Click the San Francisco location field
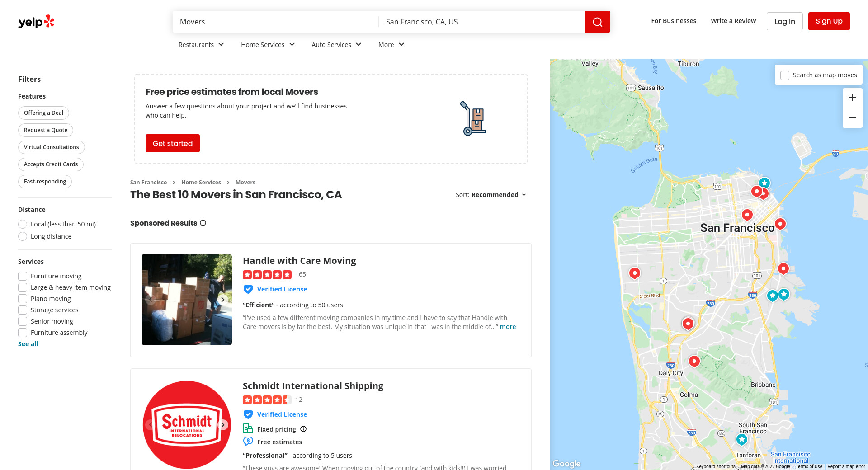868x470 pixels. click(x=482, y=22)
